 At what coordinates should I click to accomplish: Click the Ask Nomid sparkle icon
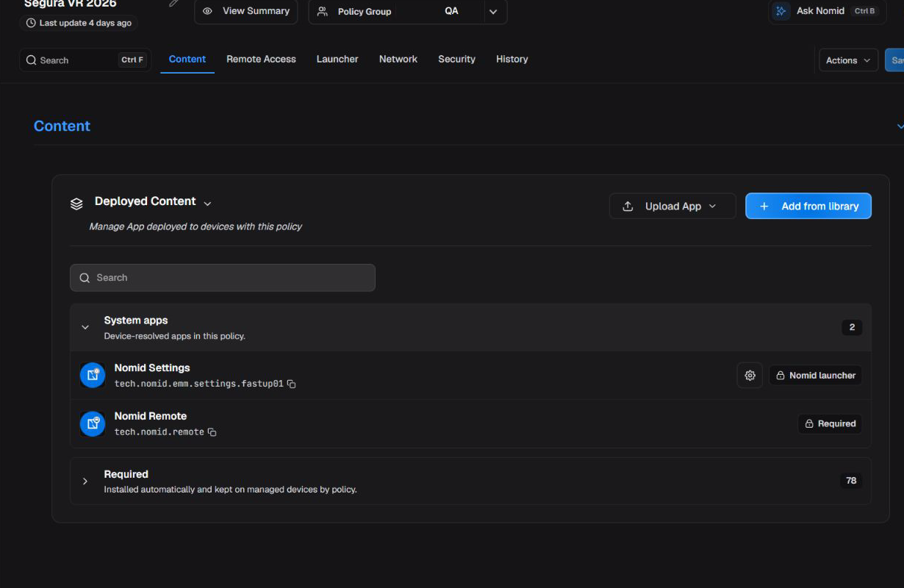pos(781,11)
